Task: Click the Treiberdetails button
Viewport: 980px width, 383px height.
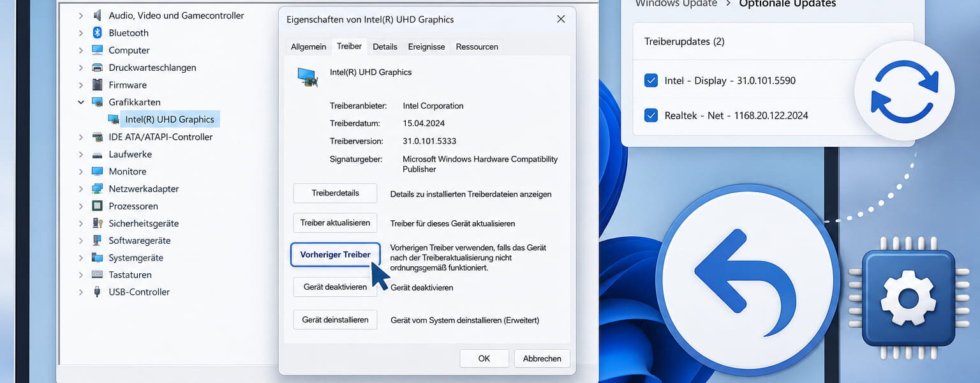Action: [335, 193]
